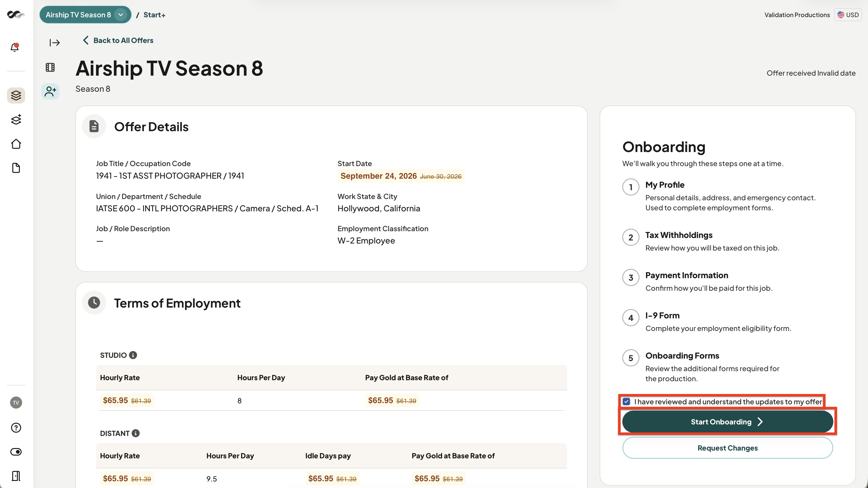Toggle the theme switch in sidebar

(x=16, y=452)
